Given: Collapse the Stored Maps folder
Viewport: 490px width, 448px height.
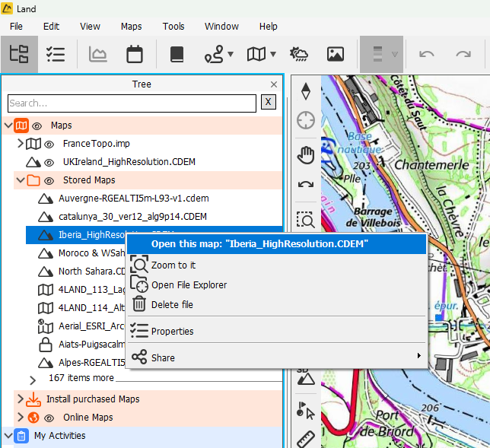Looking at the screenshot, I should (20, 180).
